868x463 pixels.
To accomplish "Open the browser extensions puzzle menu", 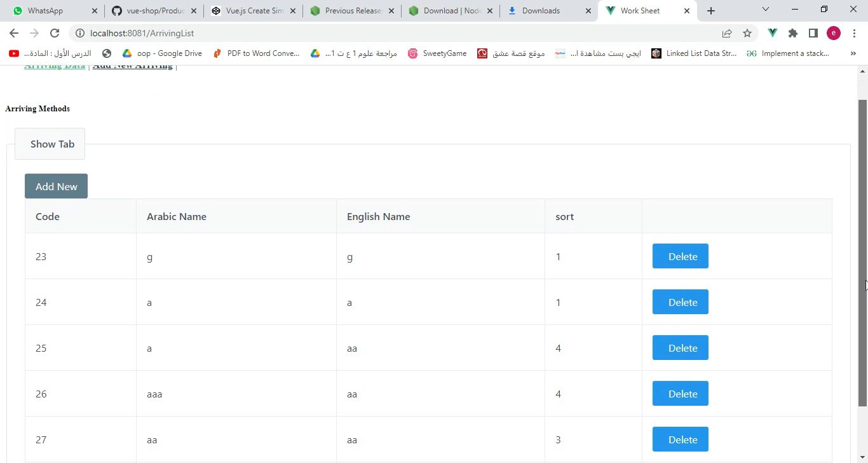I will click(792, 33).
